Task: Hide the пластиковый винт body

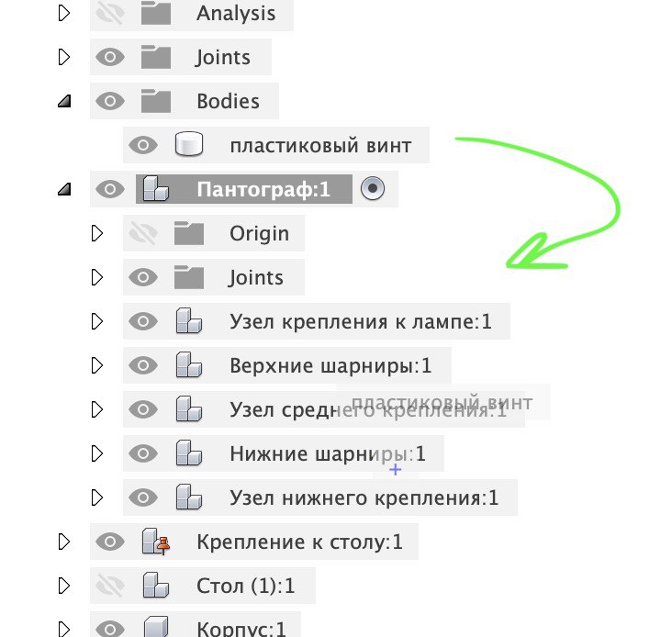Action: point(143,145)
